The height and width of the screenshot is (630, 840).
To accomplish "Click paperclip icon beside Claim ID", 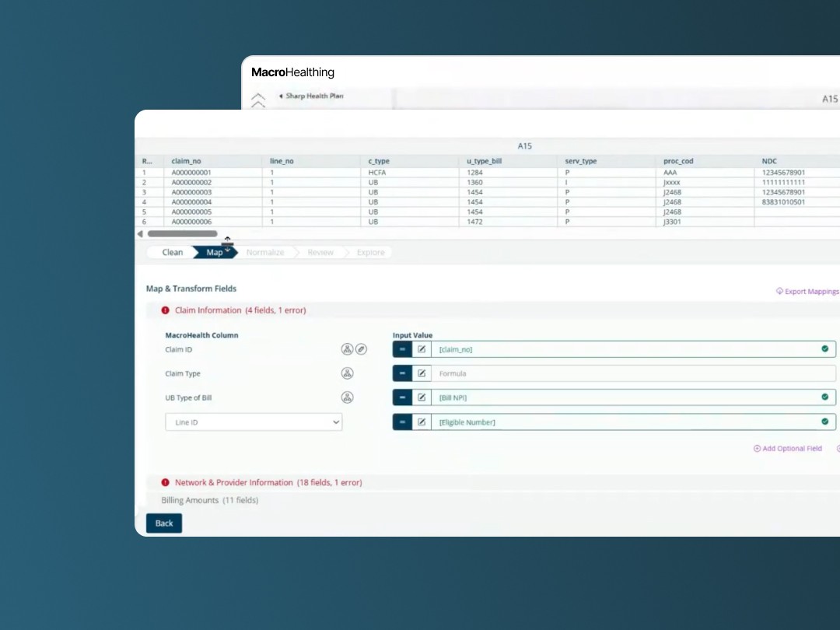I will tap(361, 349).
